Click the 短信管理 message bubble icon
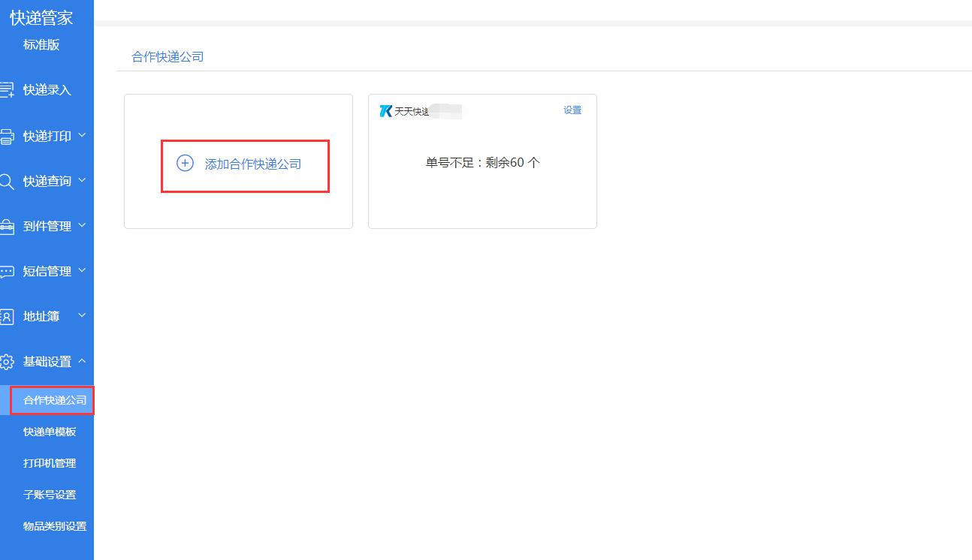 point(7,272)
